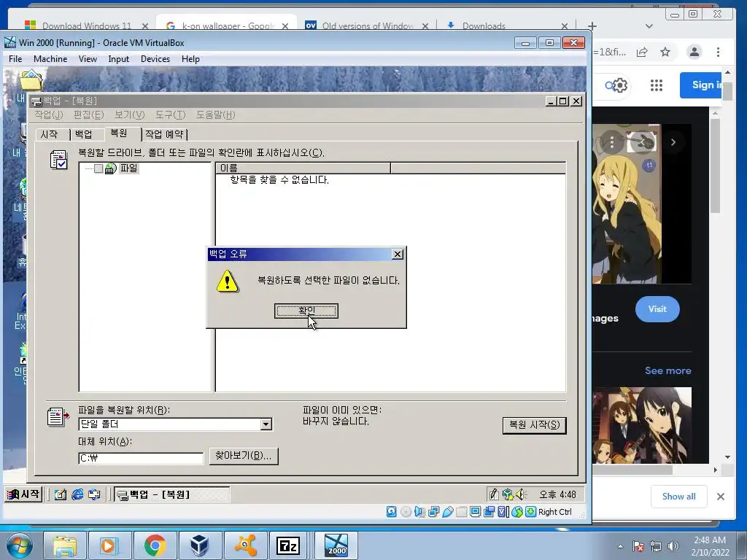Click the Chrome icon on host taskbar
The height and width of the screenshot is (560, 747).
click(x=155, y=545)
